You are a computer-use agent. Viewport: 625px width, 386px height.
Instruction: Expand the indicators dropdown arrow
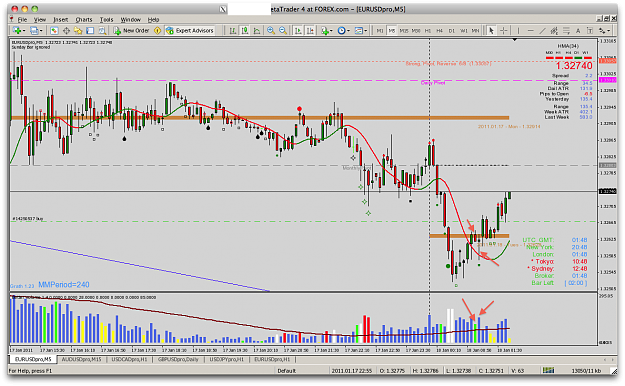(x=331, y=31)
